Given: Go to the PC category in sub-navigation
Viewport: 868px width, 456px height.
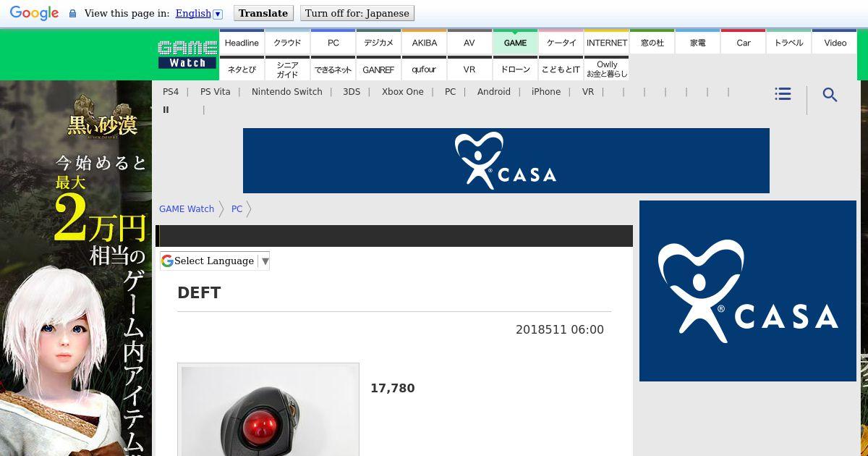Looking at the screenshot, I should (451, 92).
